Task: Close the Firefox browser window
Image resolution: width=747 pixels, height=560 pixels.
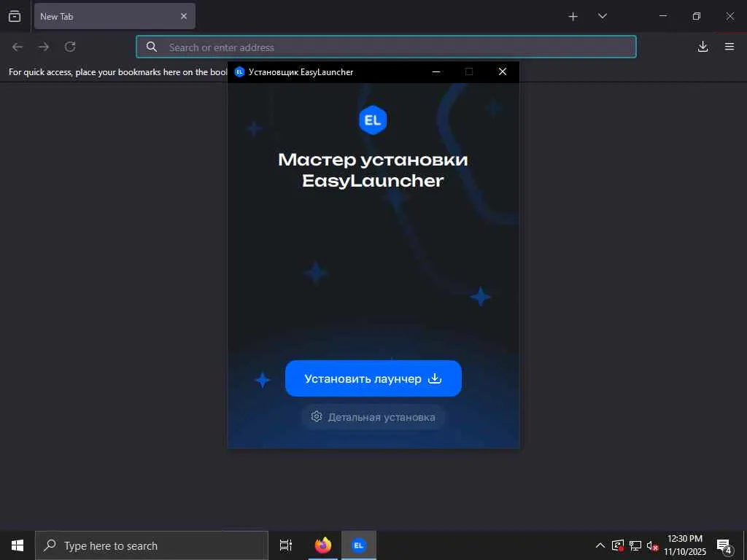Action: [x=729, y=16]
